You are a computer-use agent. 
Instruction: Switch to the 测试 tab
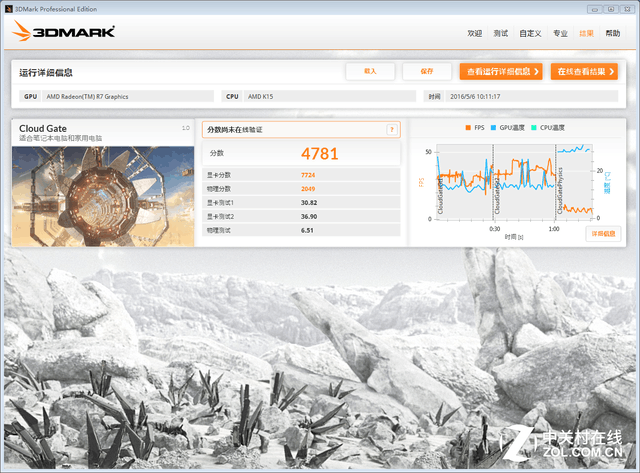tap(500, 33)
